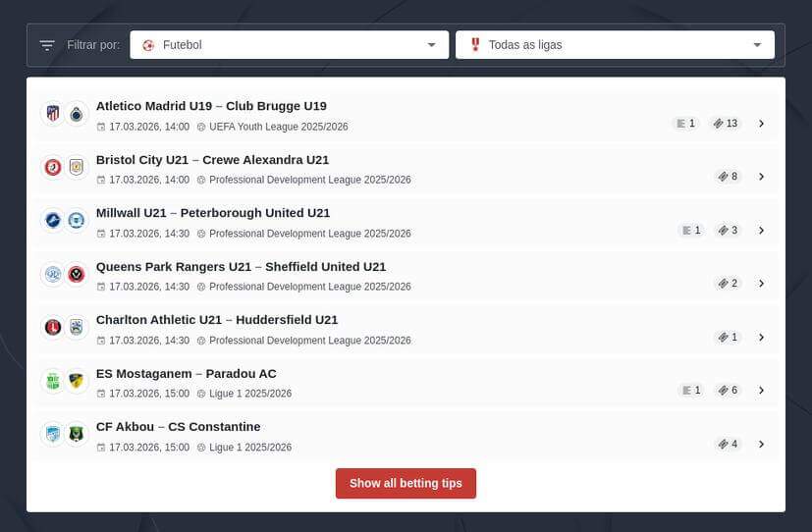The width and height of the screenshot is (812, 532).
Task: Click the Atletico Madrid U19 team crest
Action: click(x=53, y=114)
